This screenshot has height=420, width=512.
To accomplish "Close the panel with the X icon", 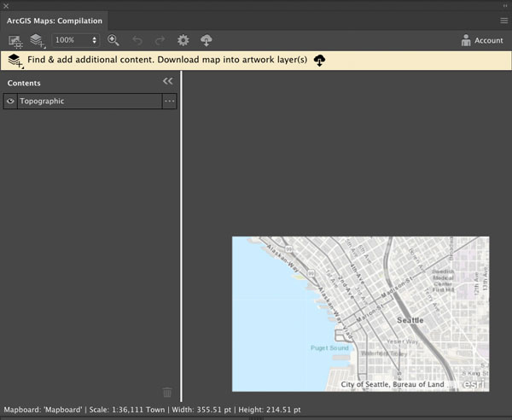I will (6, 6).
